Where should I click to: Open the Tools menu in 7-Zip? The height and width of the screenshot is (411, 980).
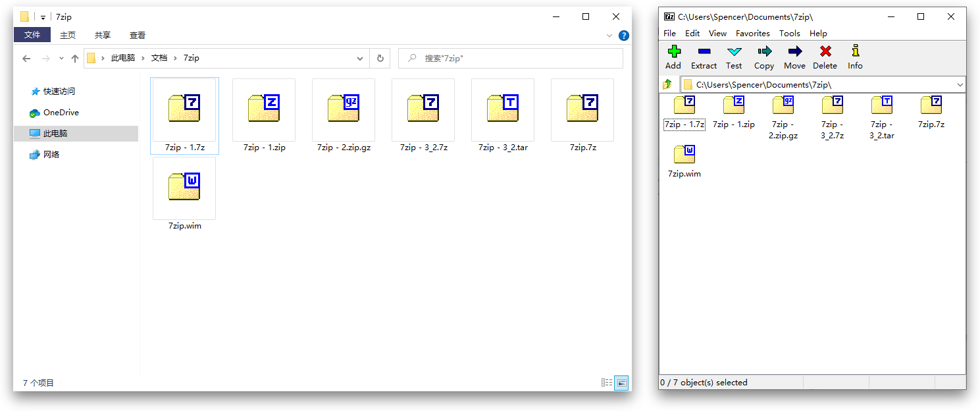pyautogui.click(x=790, y=34)
